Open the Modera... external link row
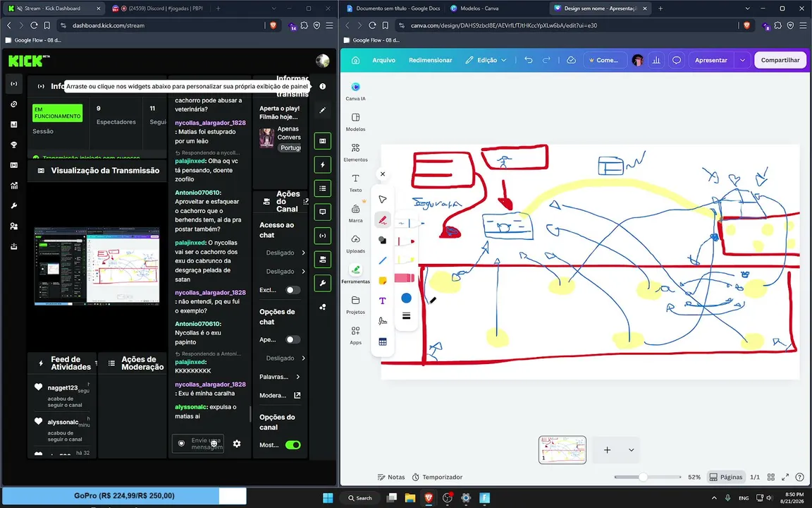This screenshot has height=508, width=812. pyautogui.click(x=280, y=396)
